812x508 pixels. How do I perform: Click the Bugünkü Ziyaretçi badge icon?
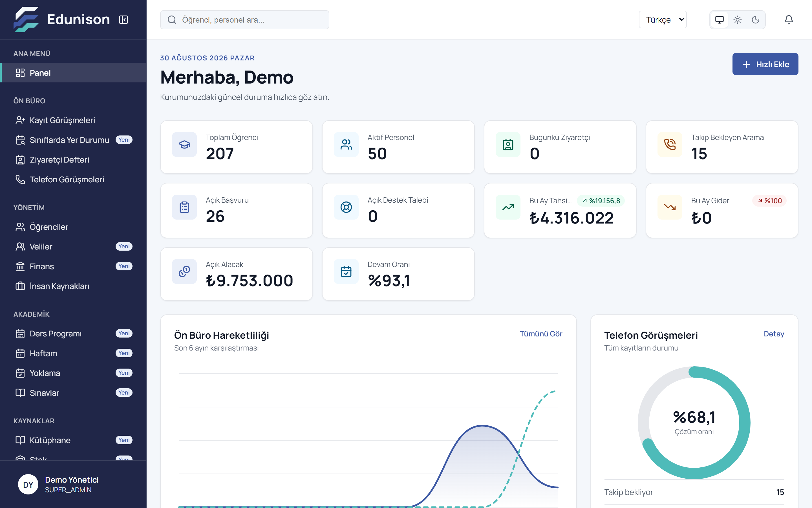508,144
